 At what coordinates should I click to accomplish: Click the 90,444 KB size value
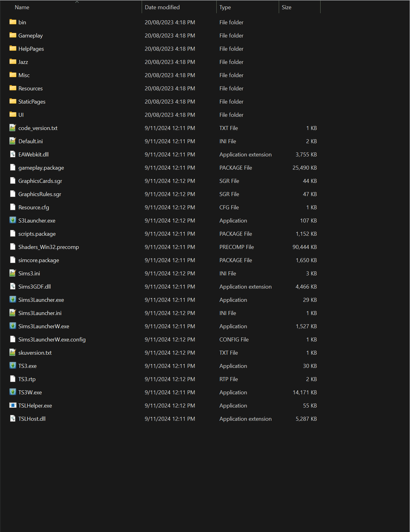(305, 247)
